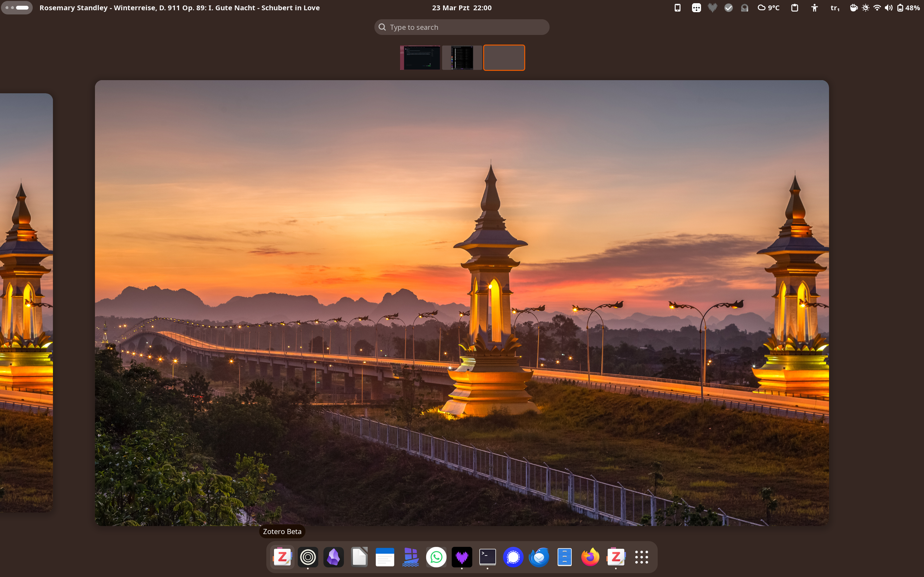Launch Zotero Beta from the dock

pos(282,557)
